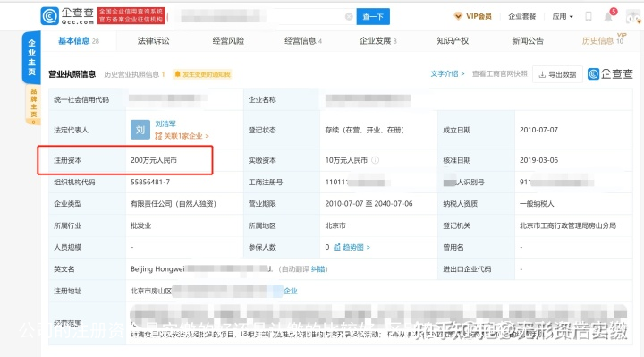The width and height of the screenshot is (644, 357).
Task: Click the 刘 avatar of legal representative
Action: pyautogui.click(x=140, y=130)
